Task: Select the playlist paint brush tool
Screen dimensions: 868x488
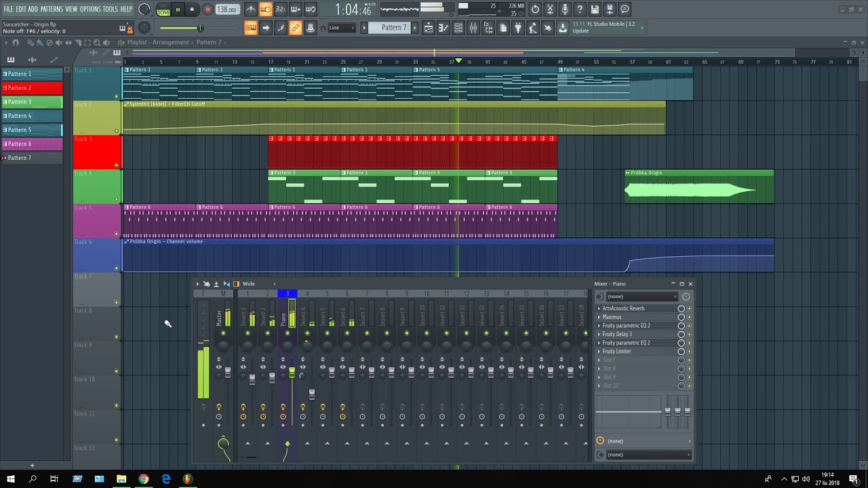Action: [x=39, y=42]
